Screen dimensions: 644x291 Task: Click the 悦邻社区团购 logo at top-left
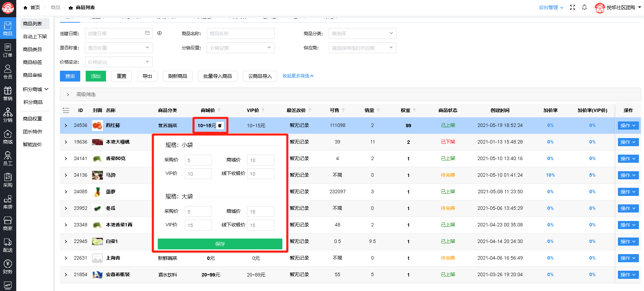point(8,7)
